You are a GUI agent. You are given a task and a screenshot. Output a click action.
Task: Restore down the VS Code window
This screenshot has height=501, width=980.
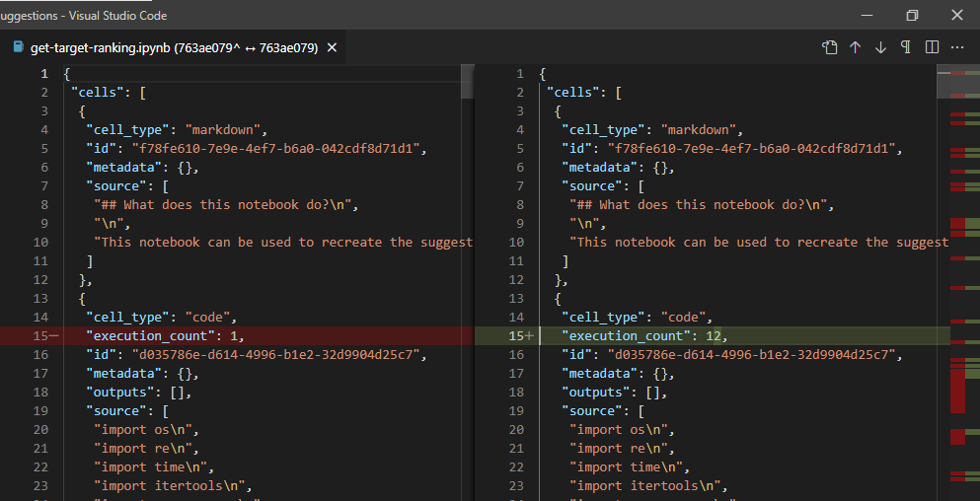(912, 15)
